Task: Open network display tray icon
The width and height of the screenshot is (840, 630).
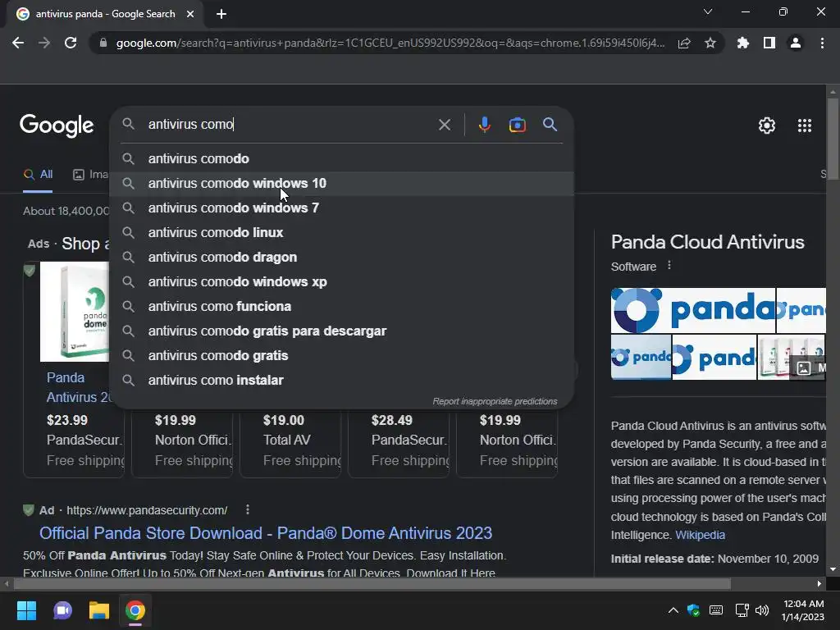Action: (x=742, y=610)
